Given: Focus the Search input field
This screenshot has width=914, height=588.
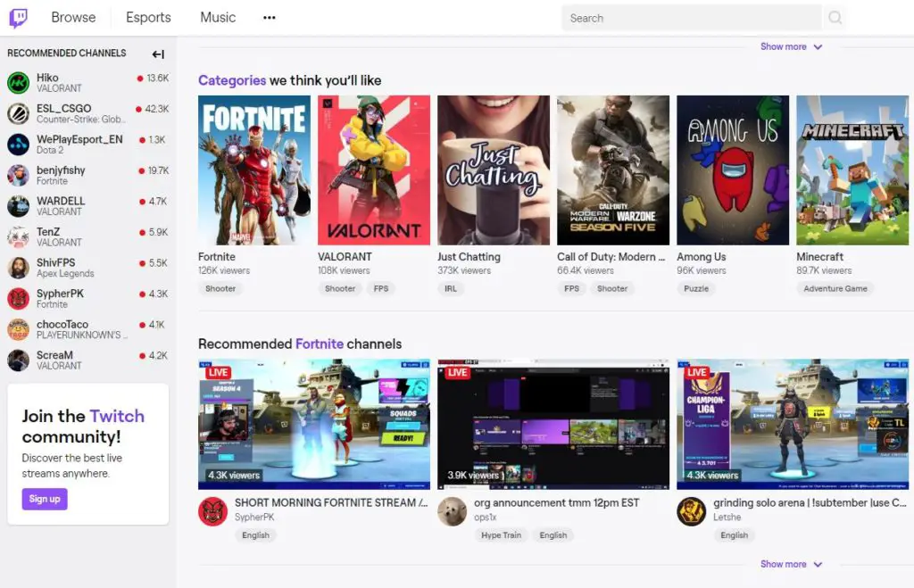Looking at the screenshot, I should tap(692, 18).
